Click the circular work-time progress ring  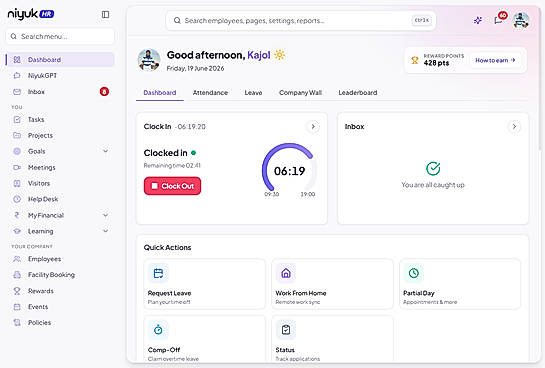(289, 167)
